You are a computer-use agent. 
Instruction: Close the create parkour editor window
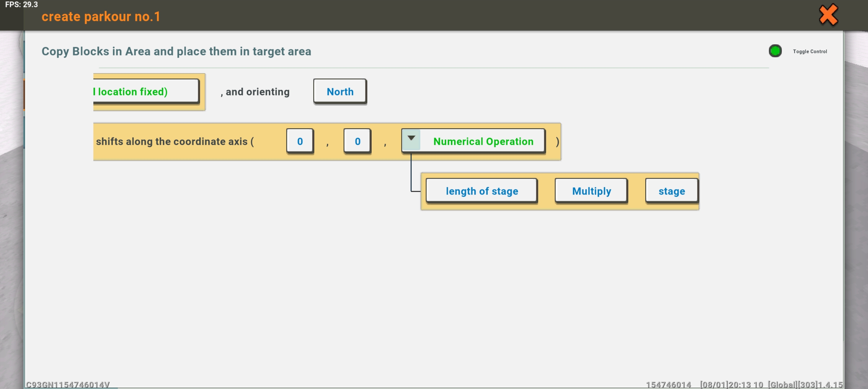pyautogui.click(x=828, y=15)
